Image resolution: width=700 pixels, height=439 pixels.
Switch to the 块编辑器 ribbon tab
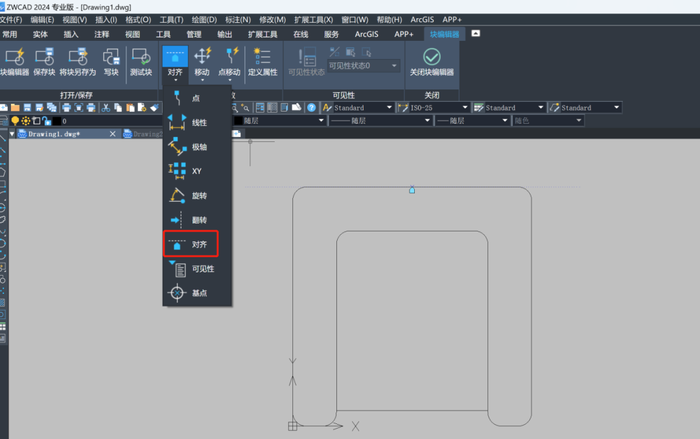(x=444, y=34)
